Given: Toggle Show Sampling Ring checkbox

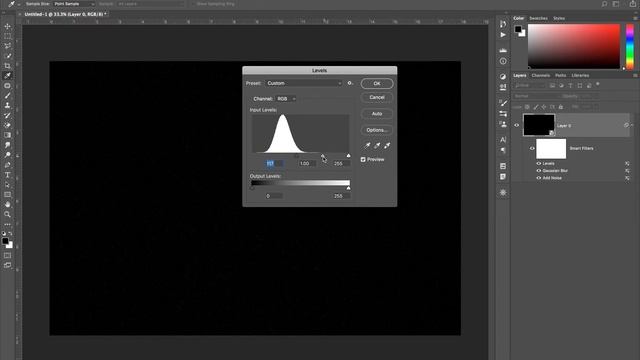Looking at the screenshot, I should [x=193, y=4].
